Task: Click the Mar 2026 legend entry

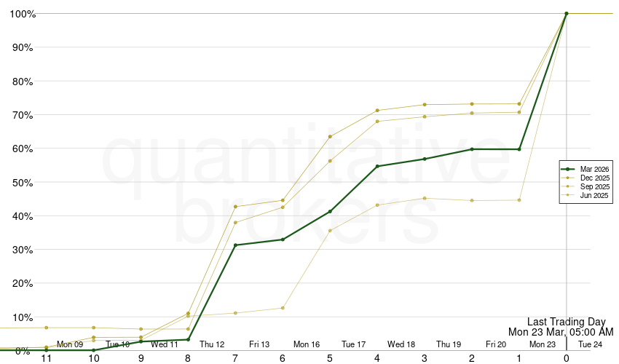Action: pyautogui.click(x=594, y=169)
